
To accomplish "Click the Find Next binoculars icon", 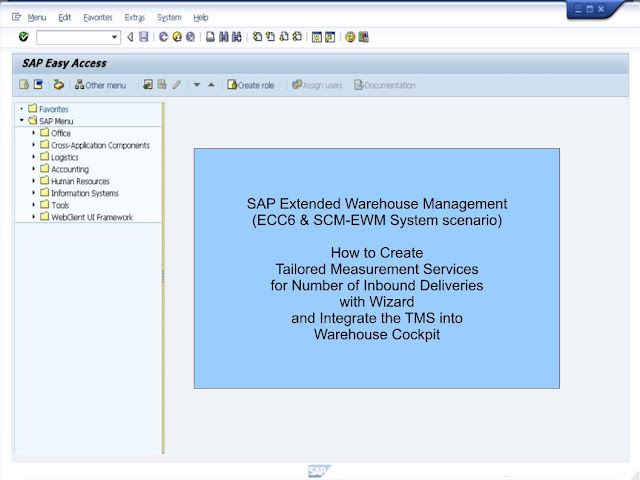I will (x=237, y=37).
